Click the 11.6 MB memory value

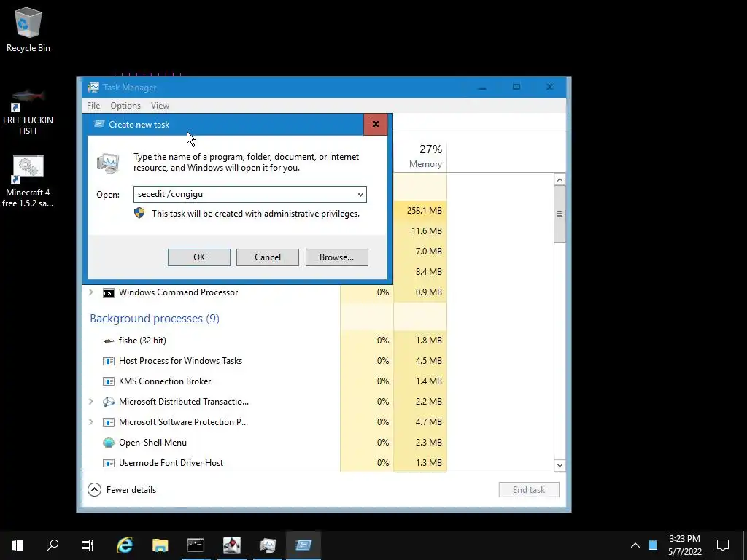tap(426, 231)
